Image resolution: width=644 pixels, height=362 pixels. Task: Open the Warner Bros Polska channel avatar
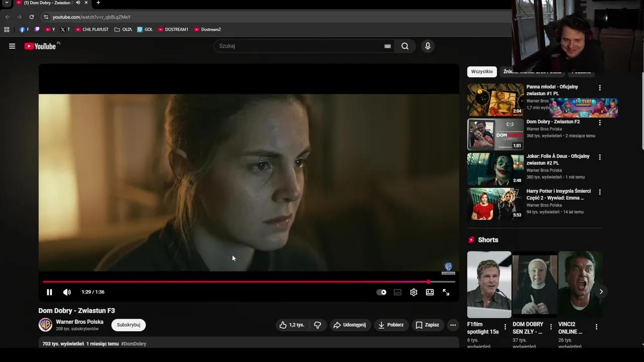[45, 325]
